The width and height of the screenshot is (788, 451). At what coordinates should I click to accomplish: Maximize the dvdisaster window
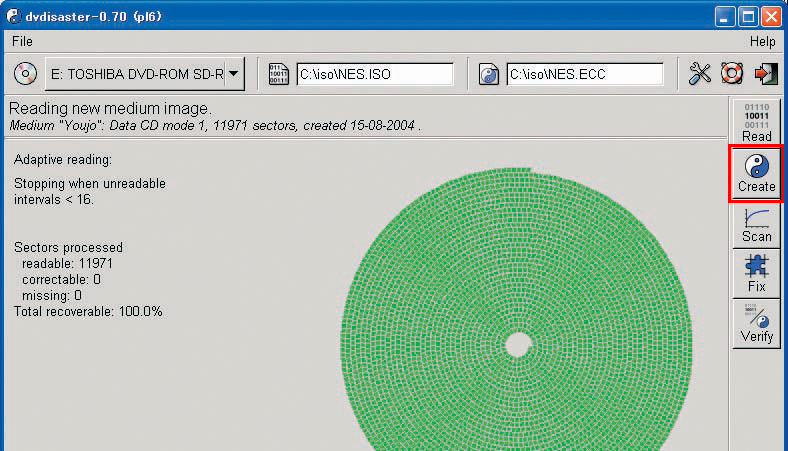point(748,17)
